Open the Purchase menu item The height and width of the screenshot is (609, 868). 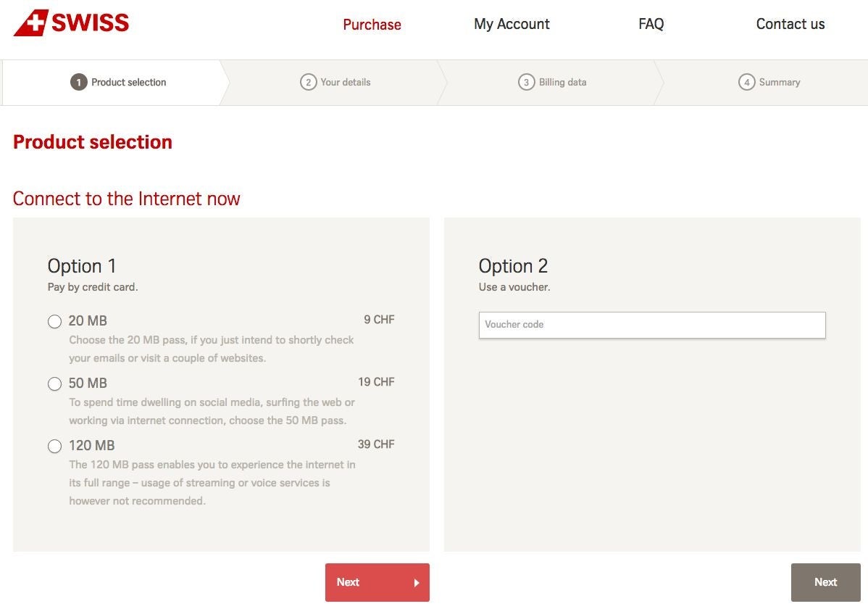(372, 25)
